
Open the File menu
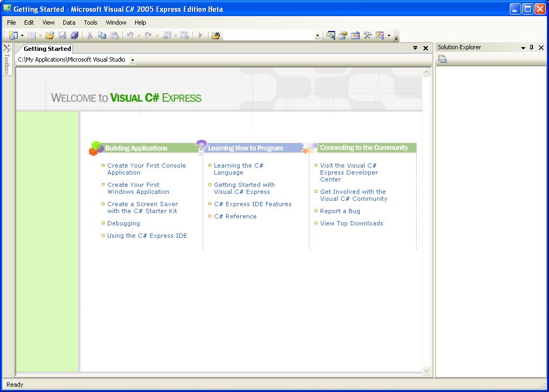(11, 22)
